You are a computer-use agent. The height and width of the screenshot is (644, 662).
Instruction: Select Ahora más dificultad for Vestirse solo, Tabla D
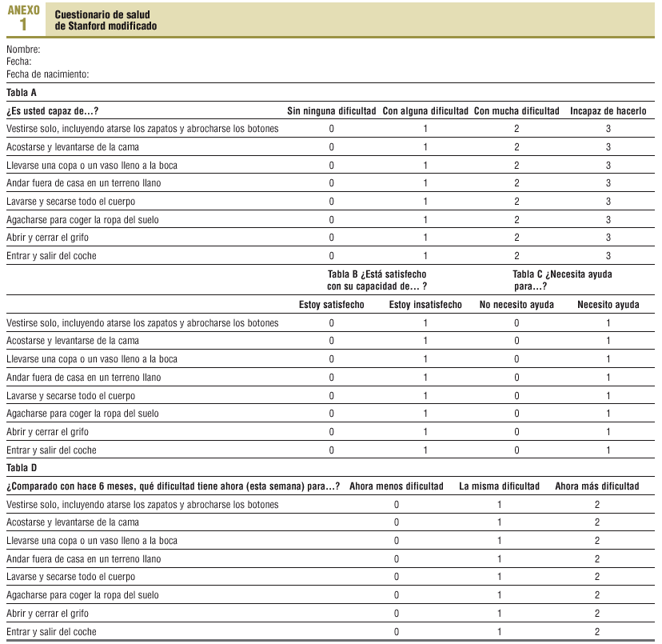(596, 505)
